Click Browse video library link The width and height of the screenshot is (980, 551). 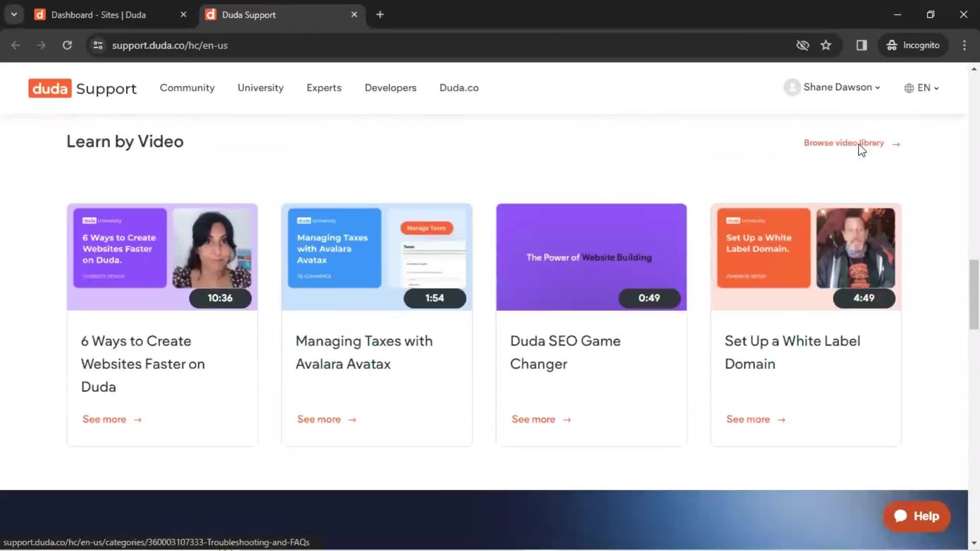click(844, 143)
